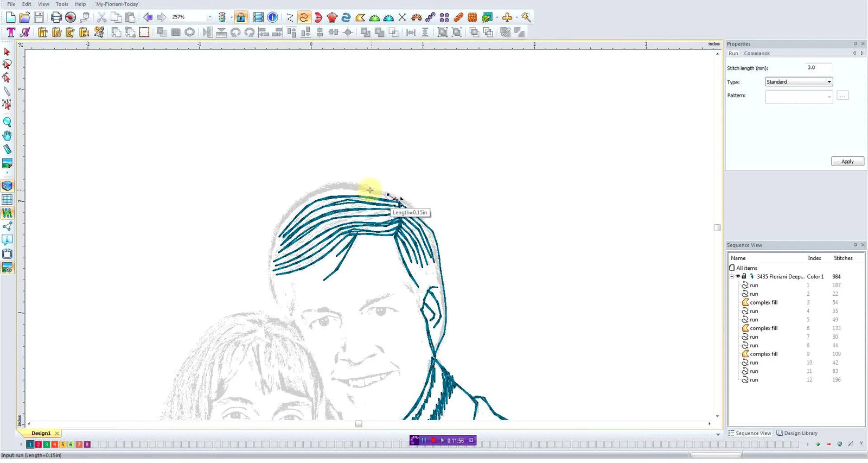
Task: Open the green pencil tool dropdown arrow
Action: click(496, 17)
